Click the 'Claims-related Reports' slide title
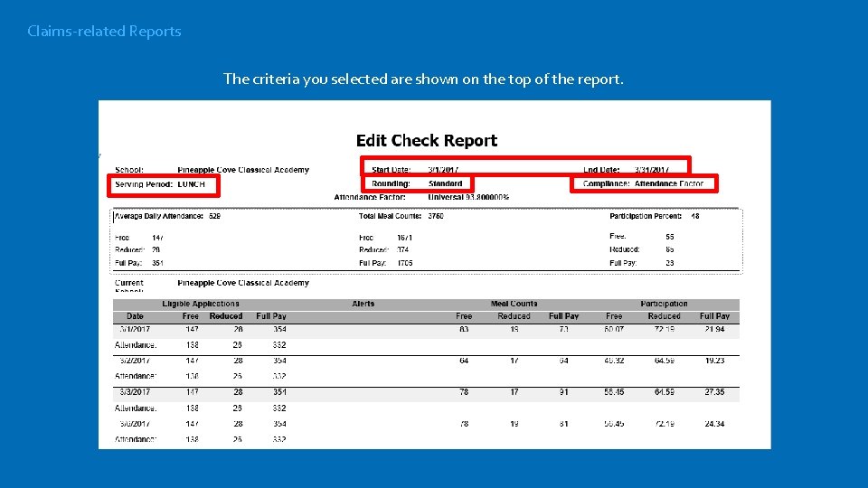 coord(104,32)
